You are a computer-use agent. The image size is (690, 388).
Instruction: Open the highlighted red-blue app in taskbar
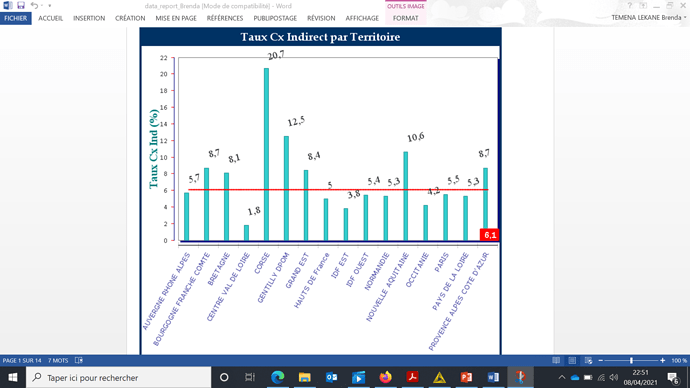520,377
